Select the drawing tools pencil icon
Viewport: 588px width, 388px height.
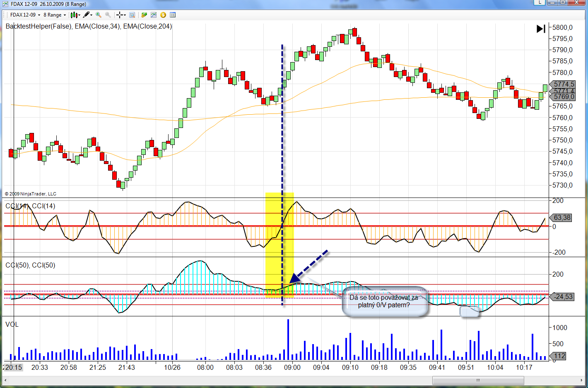pos(86,15)
